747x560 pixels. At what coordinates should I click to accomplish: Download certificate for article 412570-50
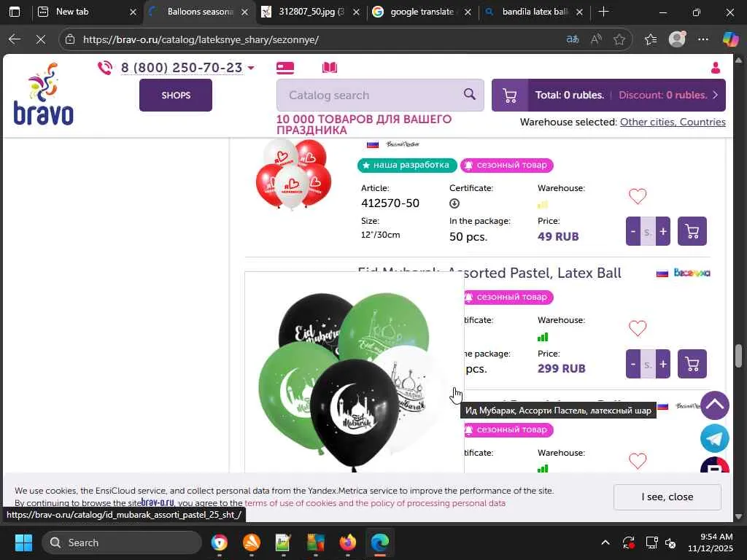click(x=454, y=203)
